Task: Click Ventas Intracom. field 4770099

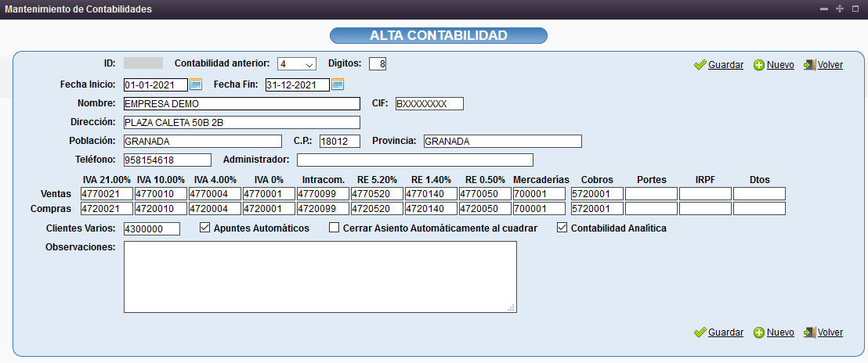Action: click(x=324, y=194)
